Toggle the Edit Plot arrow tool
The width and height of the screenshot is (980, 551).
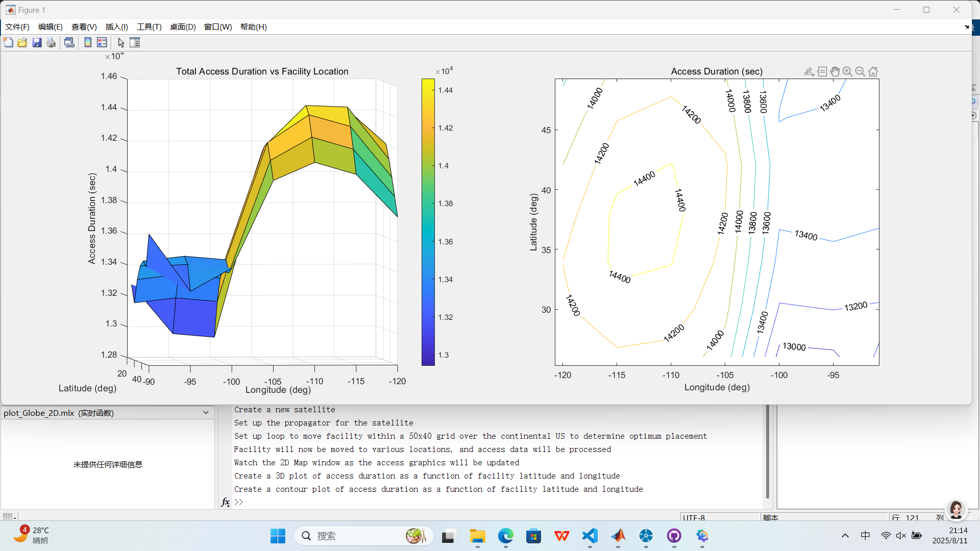pos(121,42)
